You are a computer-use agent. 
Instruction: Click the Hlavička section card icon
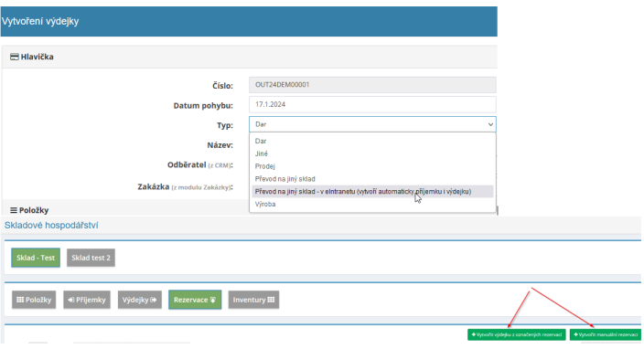pyautogui.click(x=15, y=57)
